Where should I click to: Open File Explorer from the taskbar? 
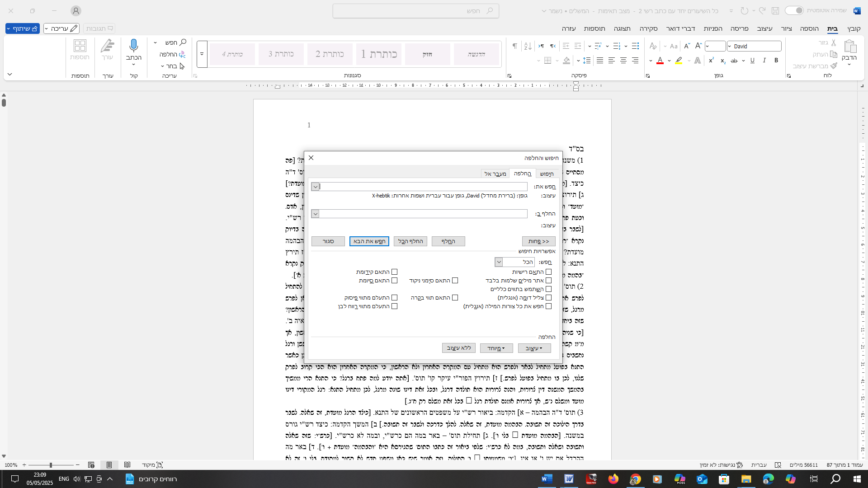746,479
